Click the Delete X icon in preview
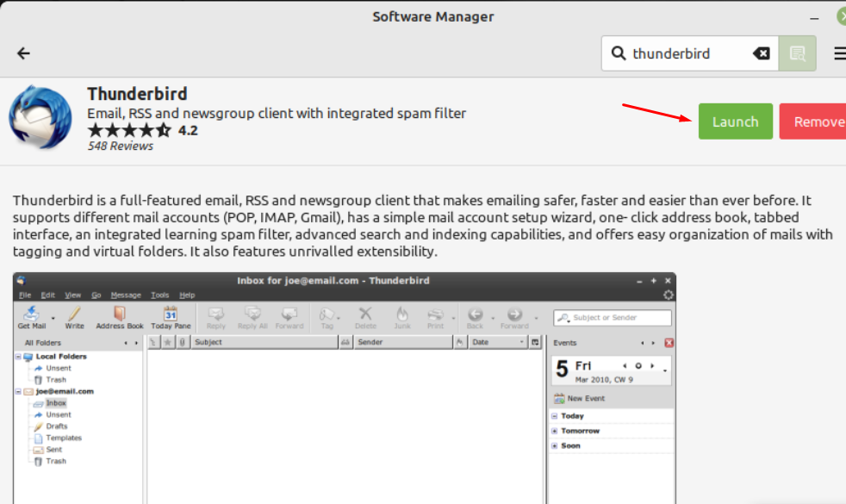 coord(365,317)
